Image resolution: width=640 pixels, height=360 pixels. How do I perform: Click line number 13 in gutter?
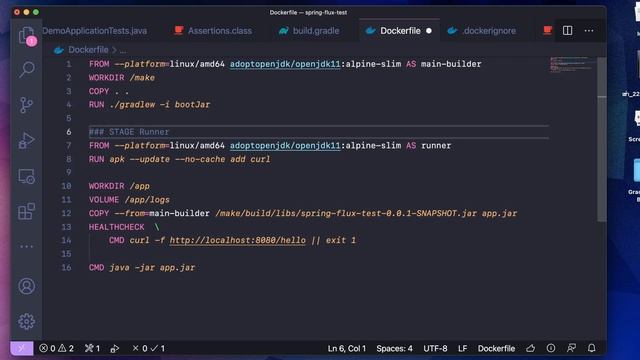pos(66,227)
